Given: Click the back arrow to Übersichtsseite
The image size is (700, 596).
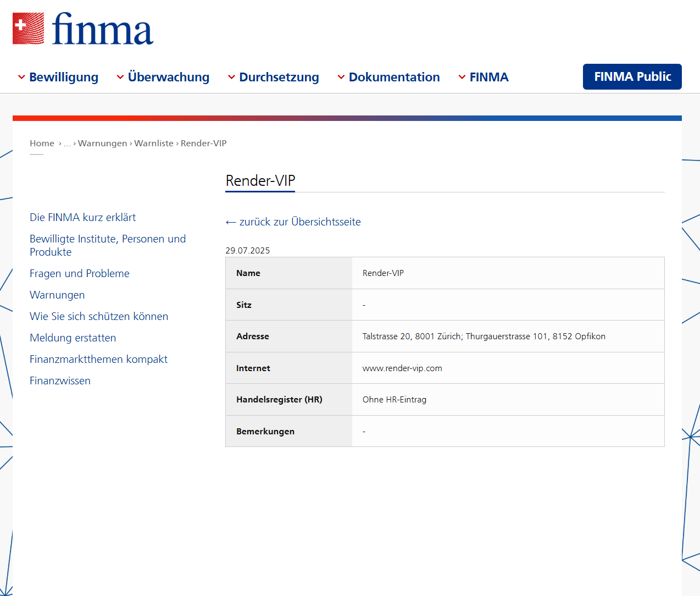Looking at the screenshot, I should point(231,222).
